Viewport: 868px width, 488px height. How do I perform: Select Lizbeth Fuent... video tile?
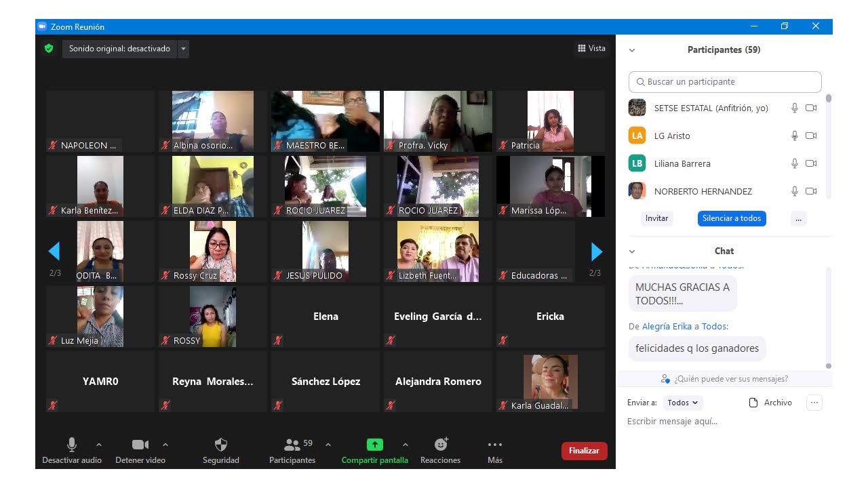point(438,251)
